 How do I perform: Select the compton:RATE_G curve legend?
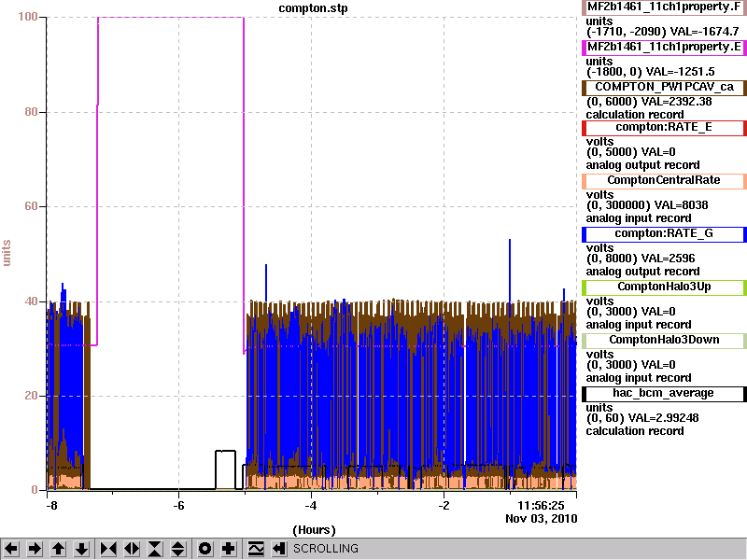tap(664, 234)
